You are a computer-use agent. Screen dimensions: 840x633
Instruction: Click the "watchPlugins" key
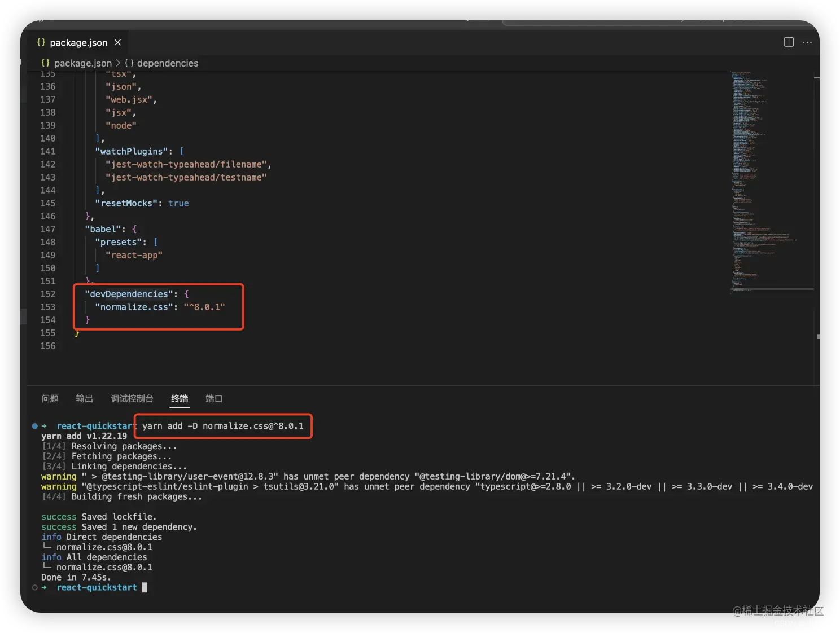click(x=132, y=151)
